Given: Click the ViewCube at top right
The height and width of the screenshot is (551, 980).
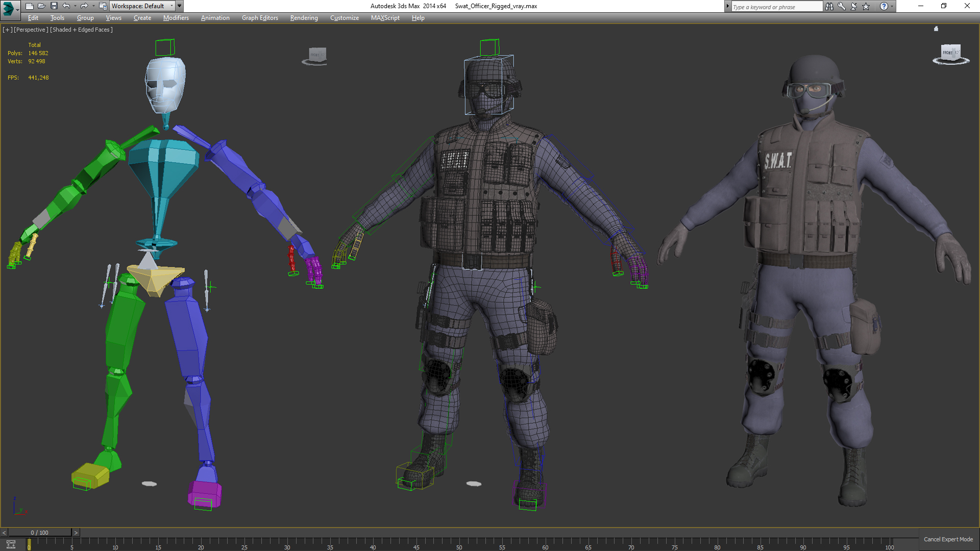Looking at the screenshot, I should 950,53.
